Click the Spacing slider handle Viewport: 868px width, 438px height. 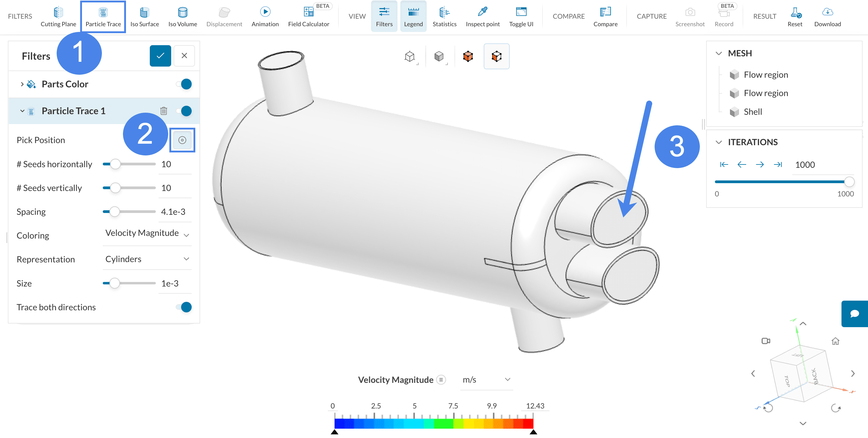click(115, 212)
